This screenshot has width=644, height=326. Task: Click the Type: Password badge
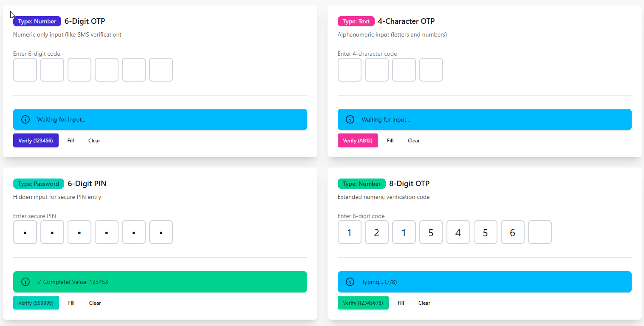39,184
